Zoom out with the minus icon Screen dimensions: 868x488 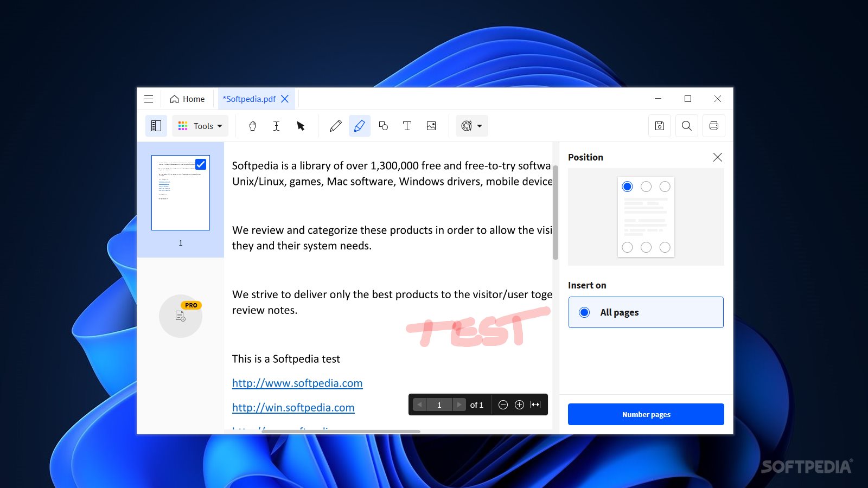503,404
